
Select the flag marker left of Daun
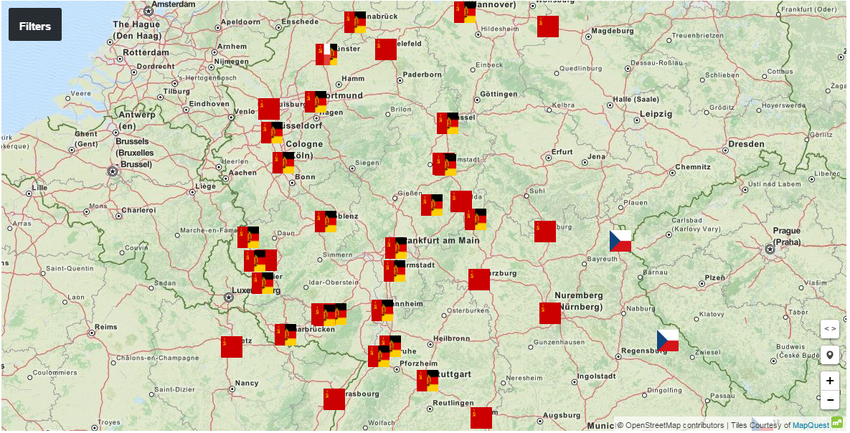[248, 237]
